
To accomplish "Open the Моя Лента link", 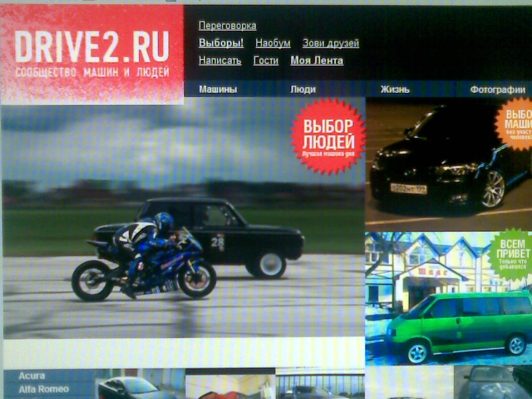I will [317, 61].
